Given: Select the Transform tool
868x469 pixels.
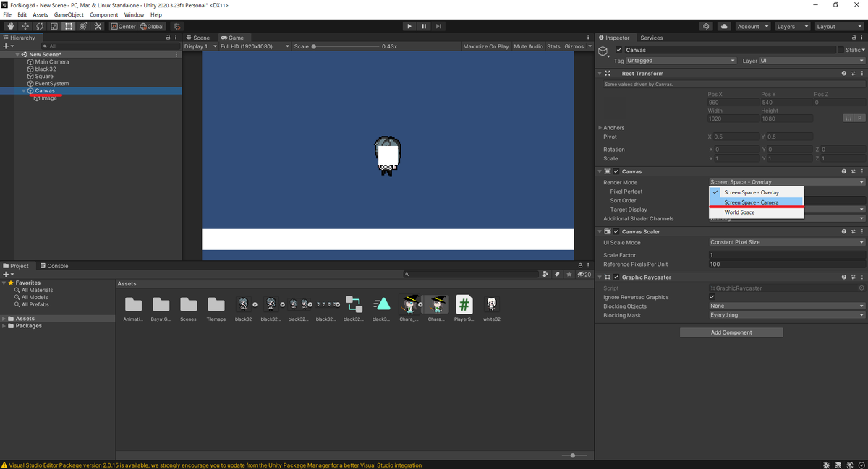Looking at the screenshot, I should click(83, 26).
